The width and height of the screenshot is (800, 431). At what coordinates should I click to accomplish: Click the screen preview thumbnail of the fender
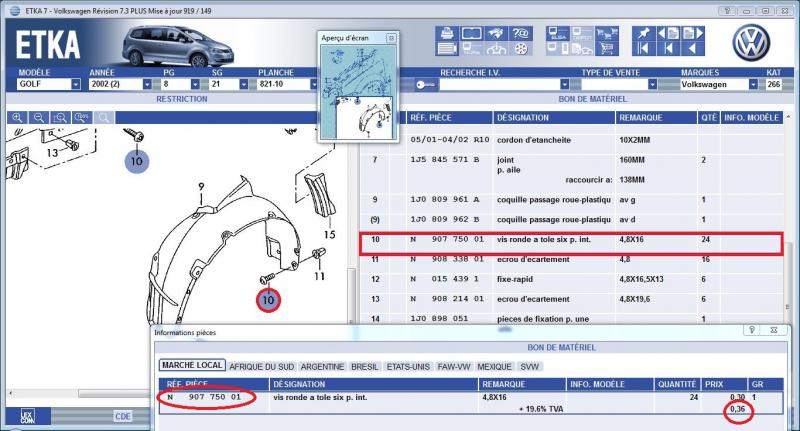(358, 92)
